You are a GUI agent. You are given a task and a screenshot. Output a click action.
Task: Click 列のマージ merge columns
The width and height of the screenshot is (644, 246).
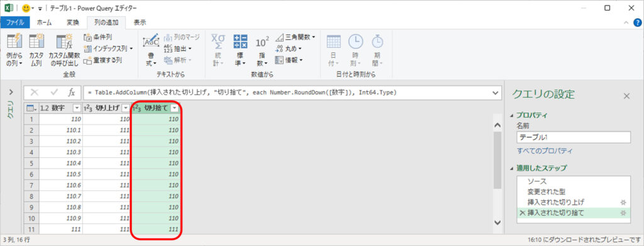click(181, 37)
